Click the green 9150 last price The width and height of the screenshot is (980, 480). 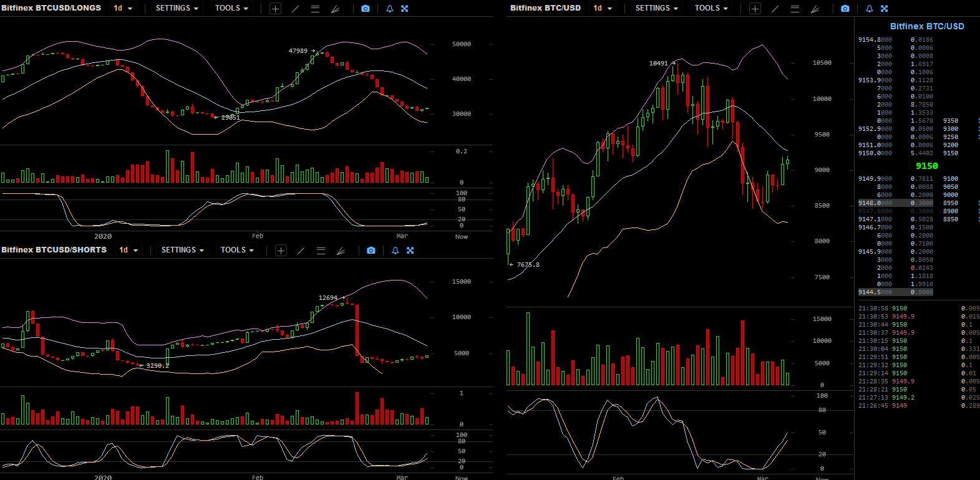927,166
